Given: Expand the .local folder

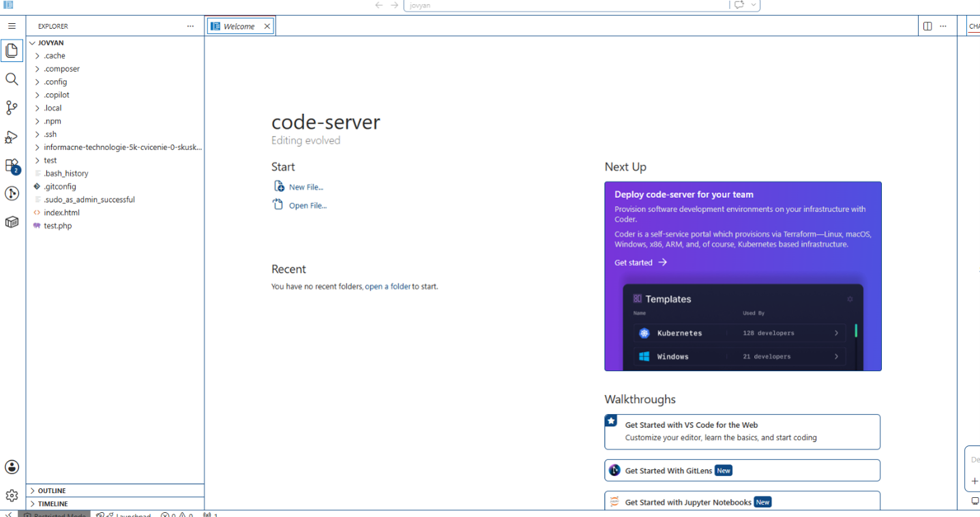Looking at the screenshot, I should pos(115,108).
